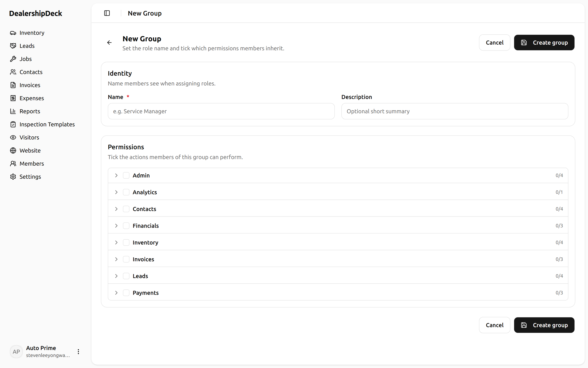Tick the Admin permissions checkbox
This screenshot has width=588, height=368.
(126, 175)
